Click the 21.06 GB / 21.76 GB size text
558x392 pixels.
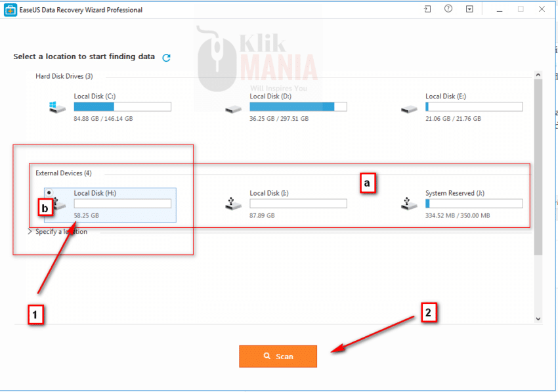coord(453,119)
